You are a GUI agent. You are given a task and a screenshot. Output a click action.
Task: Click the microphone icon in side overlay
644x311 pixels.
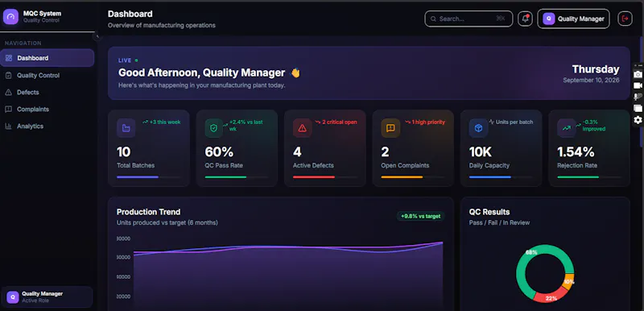coord(638,97)
